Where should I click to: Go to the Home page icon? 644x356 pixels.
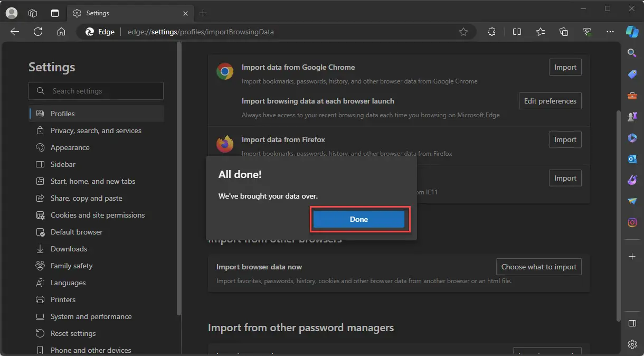pos(61,32)
